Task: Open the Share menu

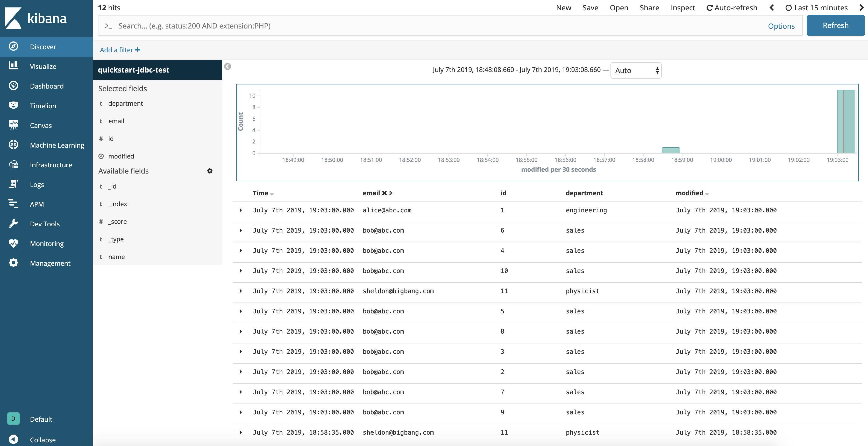Action: tap(649, 8)
